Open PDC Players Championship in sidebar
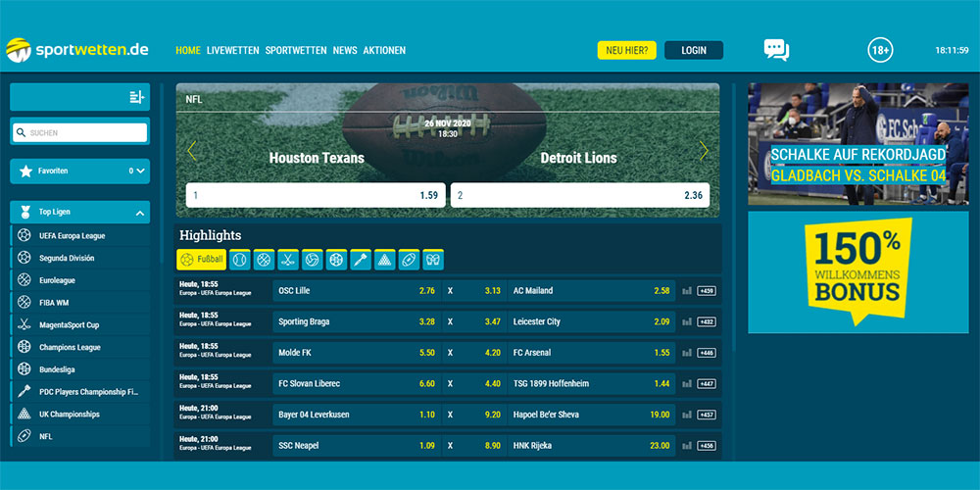980x490 pixels. click(x=80, y=392)
